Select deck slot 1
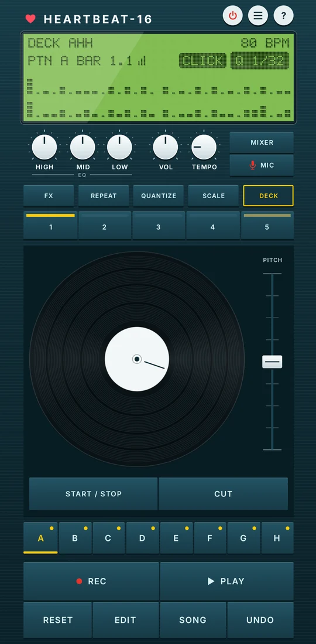The height and width of the screenshot is (644, 316). click(x=50, y=226)
